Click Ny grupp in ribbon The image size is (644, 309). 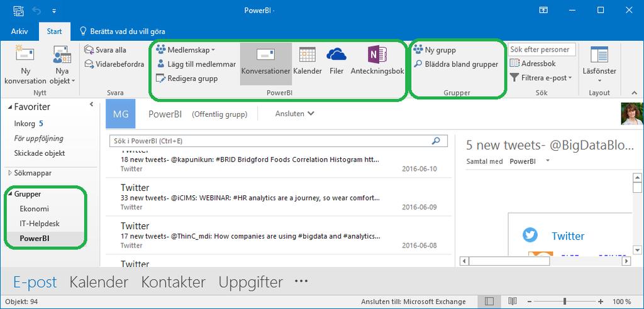pos(435,50)
